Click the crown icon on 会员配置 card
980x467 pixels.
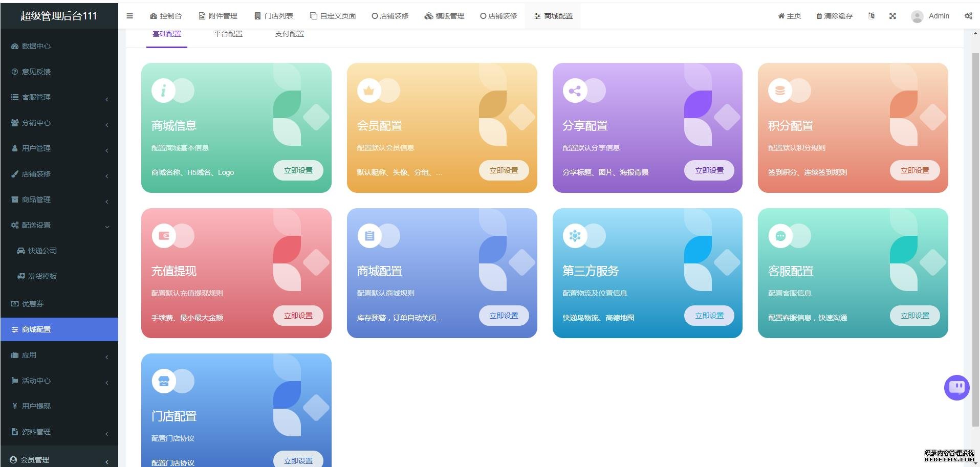click(x=369, y=91)
